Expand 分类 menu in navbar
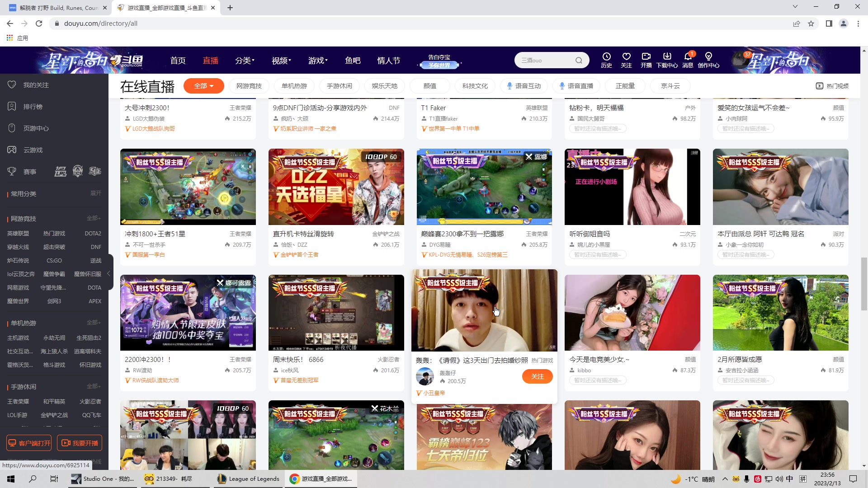 point(245,60)
